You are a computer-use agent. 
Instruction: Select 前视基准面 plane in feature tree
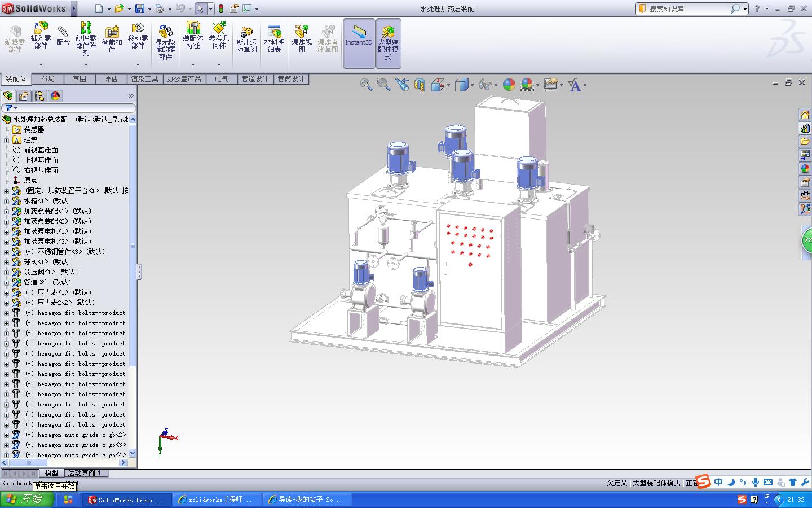[41, 150]
